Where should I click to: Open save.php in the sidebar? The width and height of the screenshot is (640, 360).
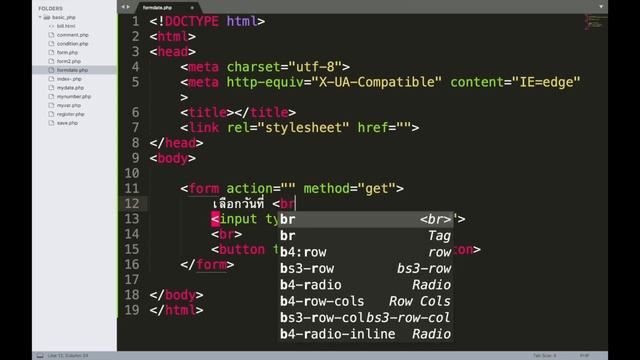tap(67, 123)
